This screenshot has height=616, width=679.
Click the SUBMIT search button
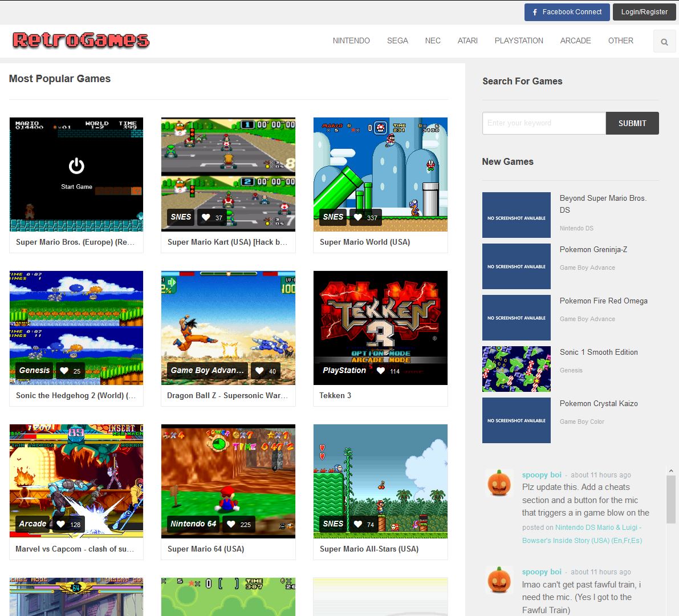pos(632,123)
